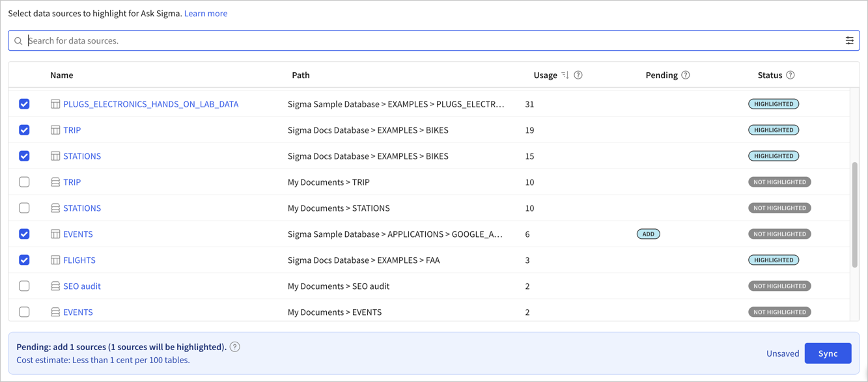Uncheck the TRIP bikes table checkbox

click(24, 130)
